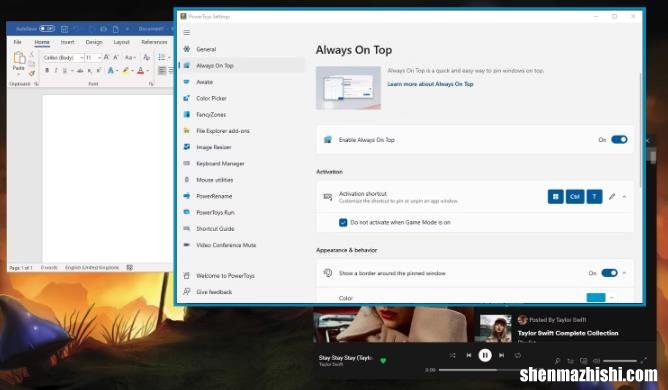Toggle repeat in Spotify player
Viewport: 668px width, 390px height.
point(518,355)
